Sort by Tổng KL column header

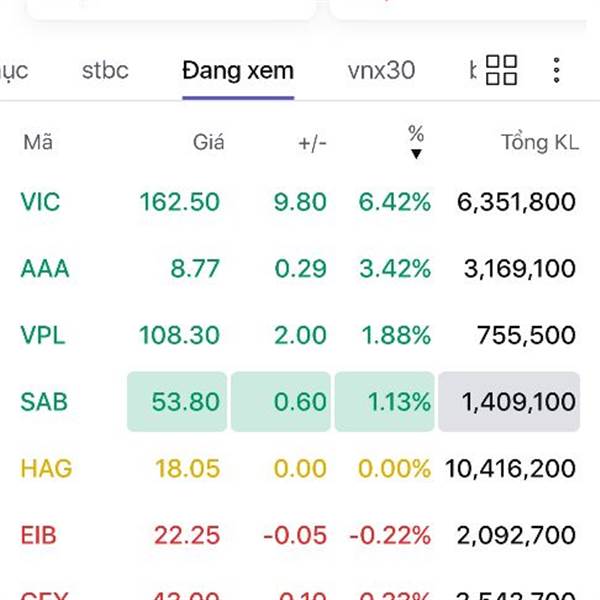pyautogui.click(x=539, y=143)
